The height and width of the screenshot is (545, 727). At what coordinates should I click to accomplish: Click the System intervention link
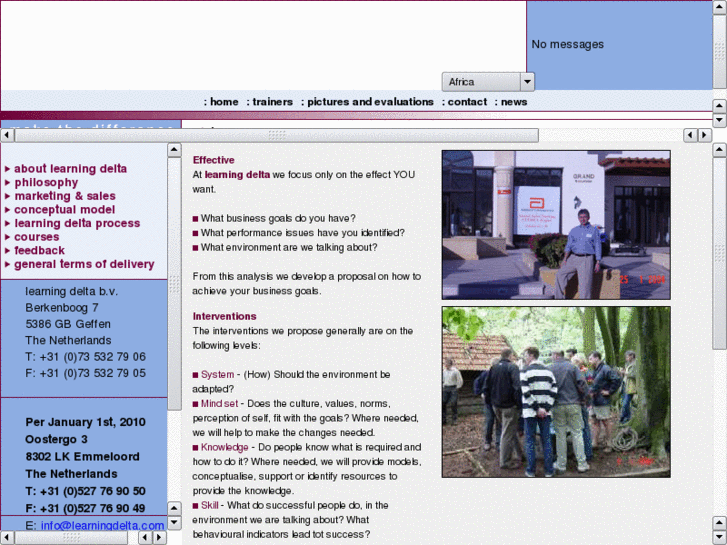(x=217, y=374)
